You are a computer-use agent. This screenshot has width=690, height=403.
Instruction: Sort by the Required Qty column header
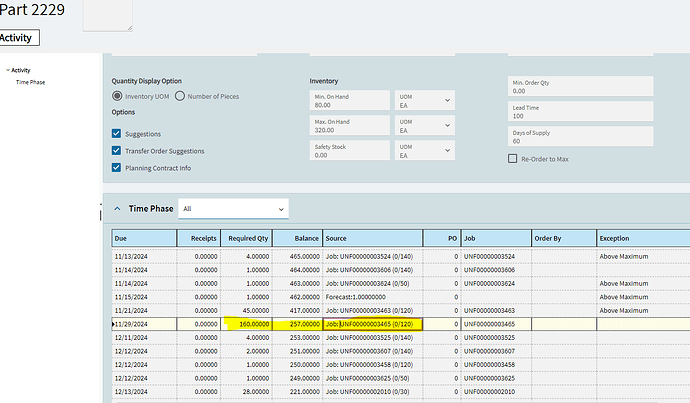pyautogui.click(x=246, y=238)
